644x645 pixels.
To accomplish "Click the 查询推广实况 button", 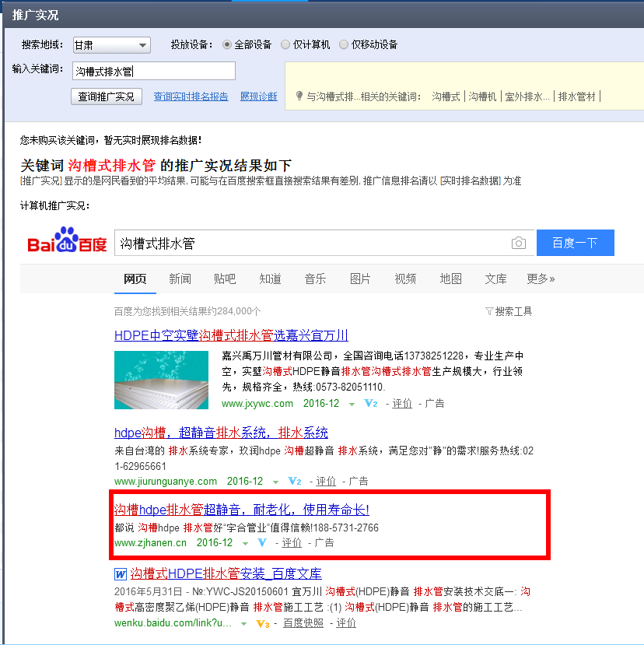I will coord(107,96).
